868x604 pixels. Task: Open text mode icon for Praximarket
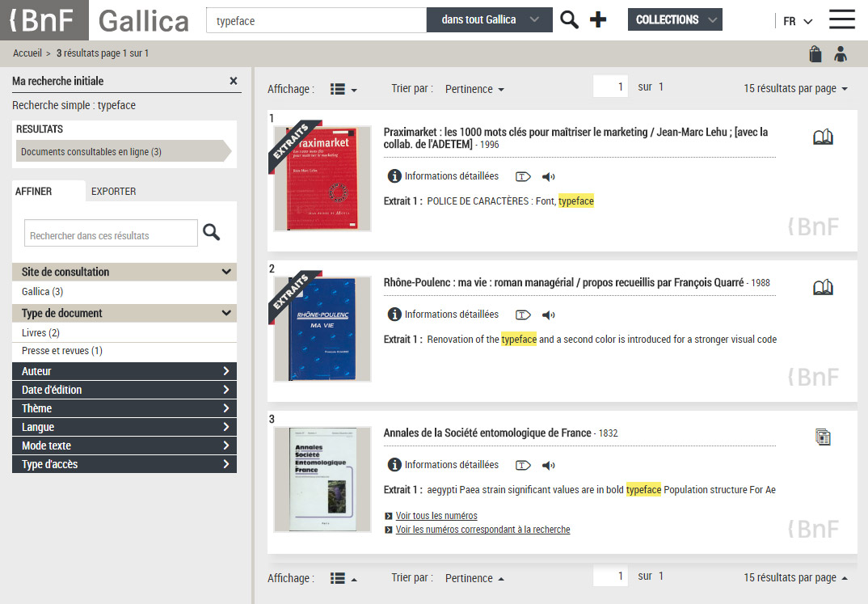point(523,176)
